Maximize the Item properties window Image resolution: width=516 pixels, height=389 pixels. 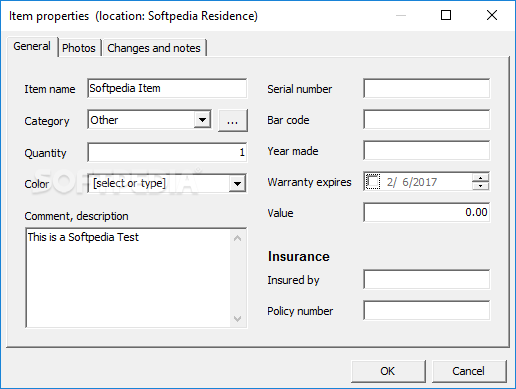pyautogui.click(x=446, y=15)
